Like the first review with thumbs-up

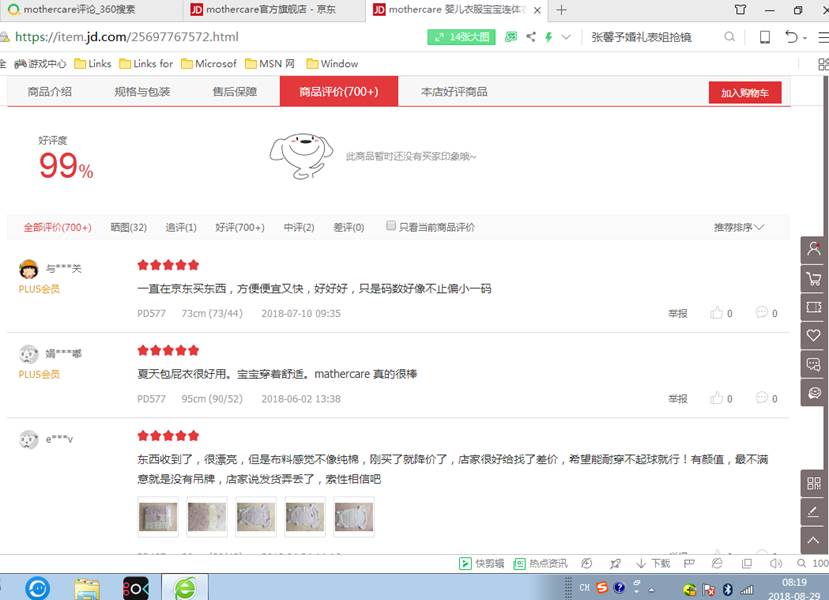(x=716, y=313)
